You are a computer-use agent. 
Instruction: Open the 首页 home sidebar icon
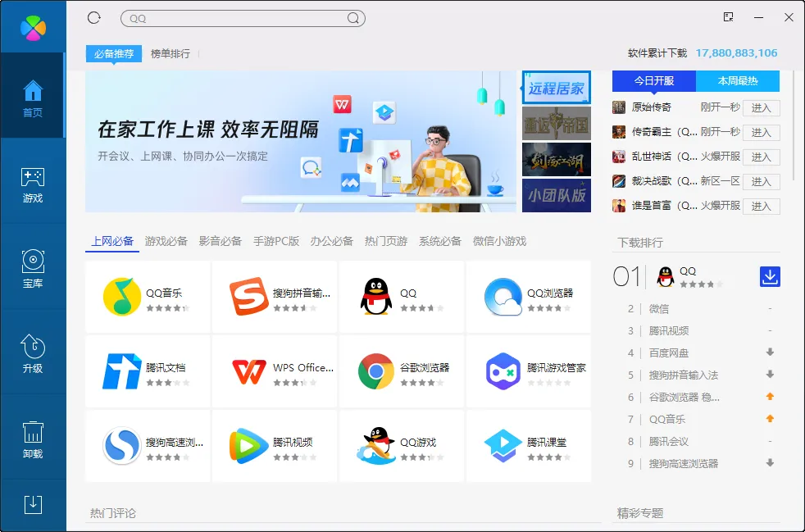point(33,98)
